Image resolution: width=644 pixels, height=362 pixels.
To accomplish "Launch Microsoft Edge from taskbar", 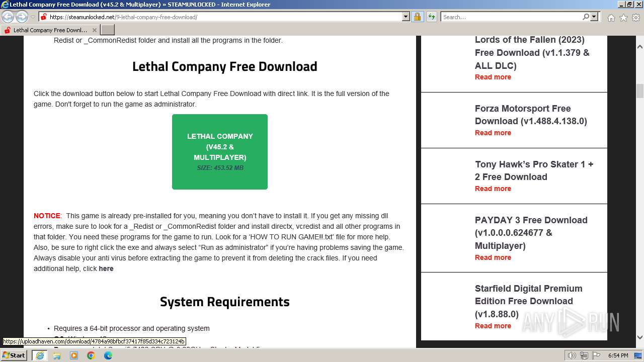I will pyautogui.click(x=108, y=355).
